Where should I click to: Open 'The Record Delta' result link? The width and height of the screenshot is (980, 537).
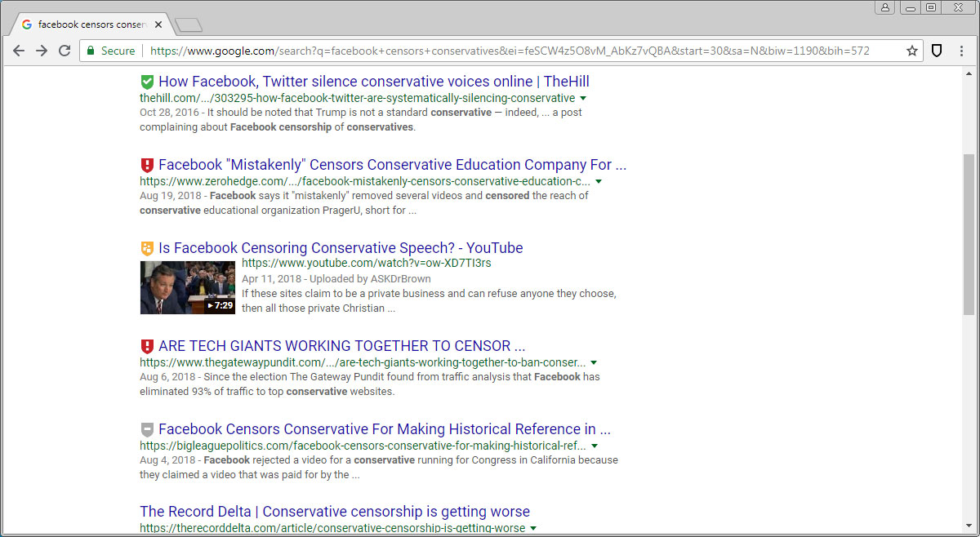335,512
